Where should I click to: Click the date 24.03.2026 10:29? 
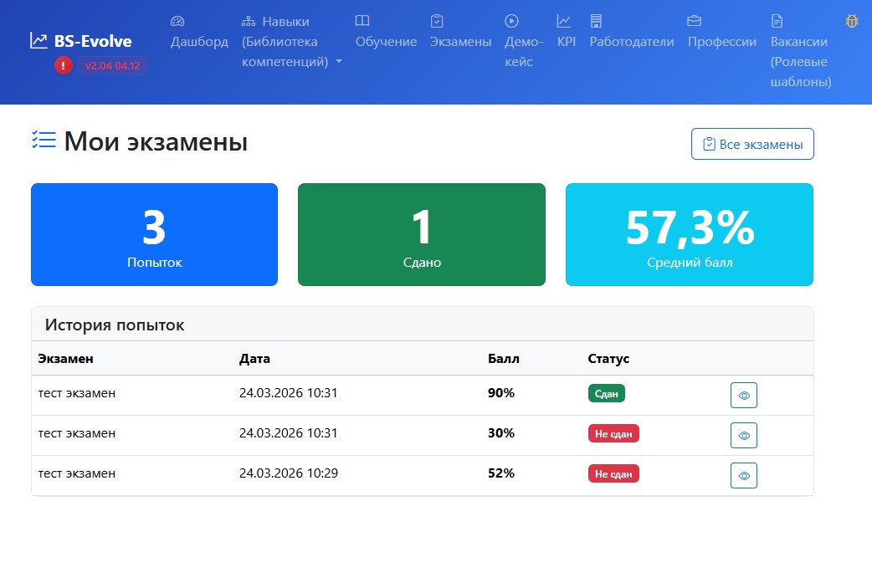point(289,473)
